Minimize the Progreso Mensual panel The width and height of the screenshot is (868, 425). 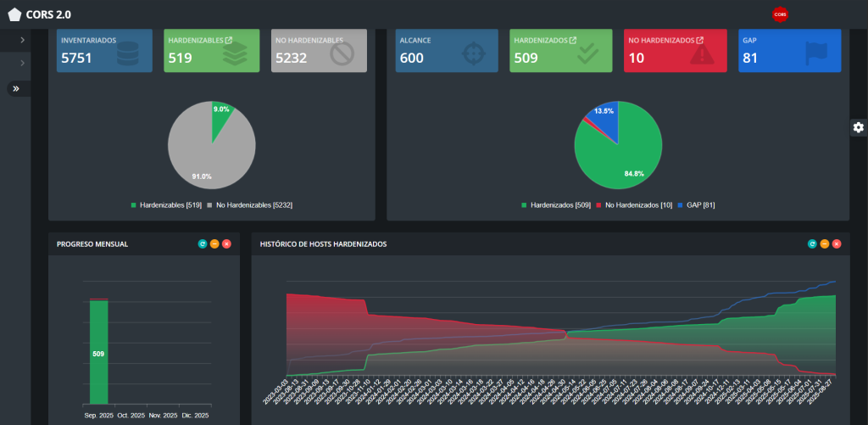click(x=214, y=244)
